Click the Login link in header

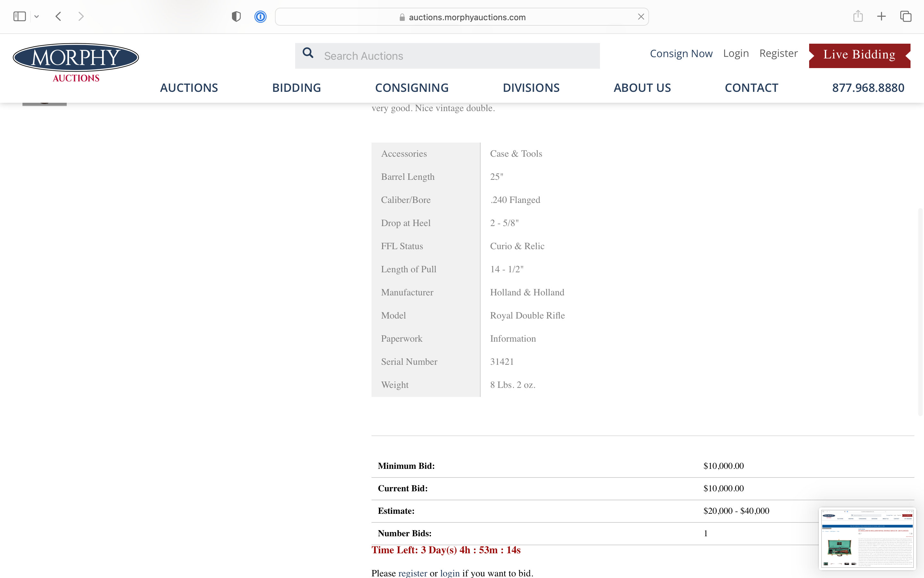click(736, 54)
